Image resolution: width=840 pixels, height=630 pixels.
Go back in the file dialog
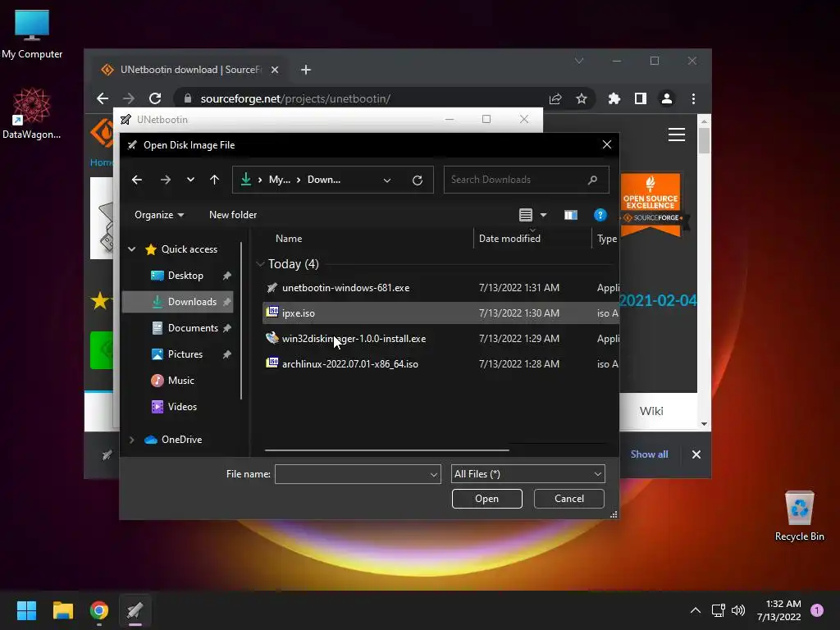(x=137, y=180)
